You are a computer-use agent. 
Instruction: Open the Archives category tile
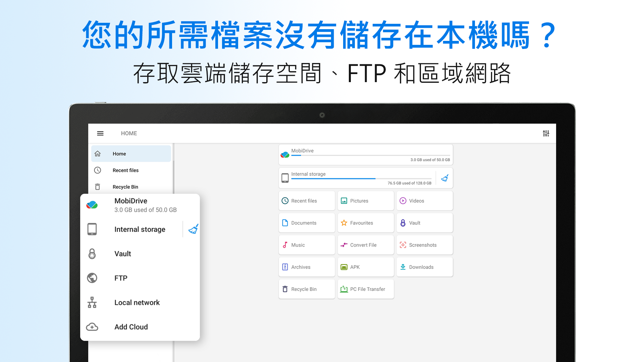click(307, 267)
